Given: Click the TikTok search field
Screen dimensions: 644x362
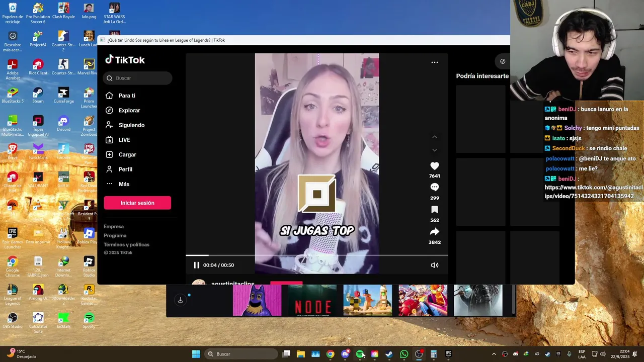Looking at the screenshot, I should coord(137,78).
